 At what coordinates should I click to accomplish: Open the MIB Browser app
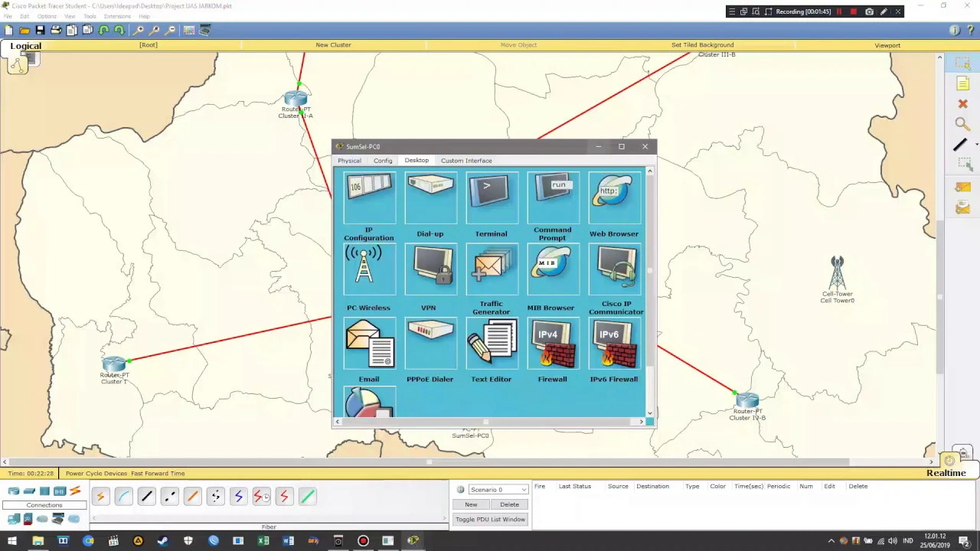pos(553,269)
